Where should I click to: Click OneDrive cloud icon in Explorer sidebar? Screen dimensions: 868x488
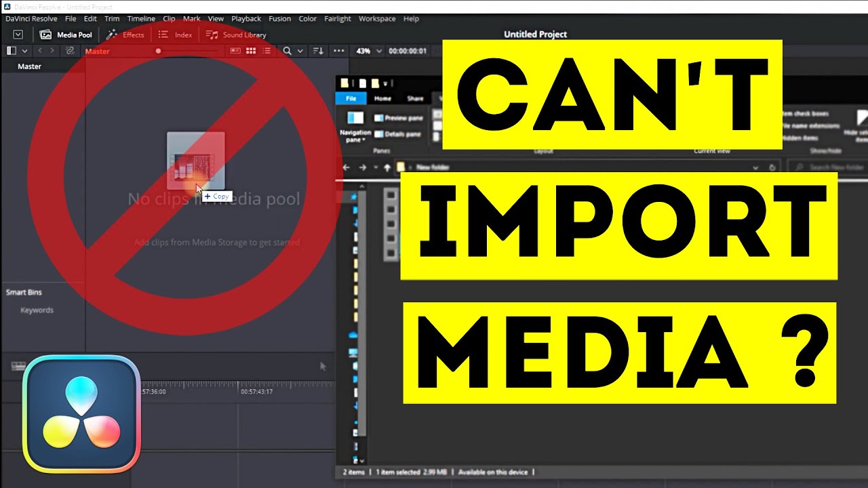[353, 335]
